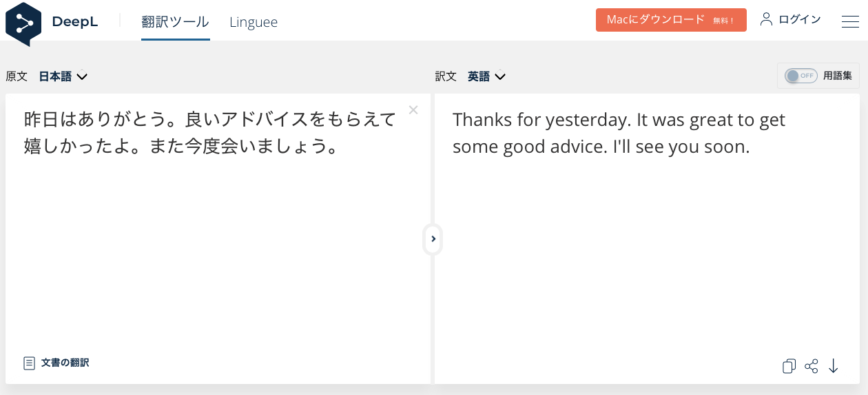868x395 pixels.
Task: Click the Macにダウンロード button
Action: [x=670, y=20]
